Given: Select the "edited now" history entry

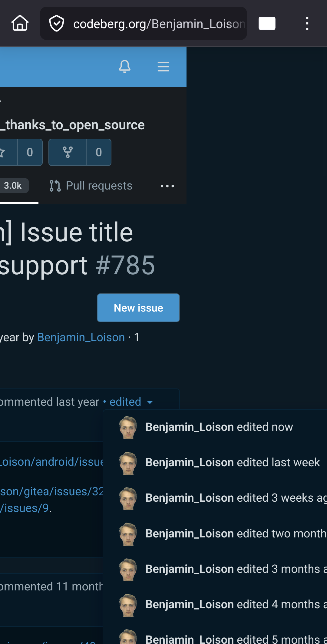Looking at the screenshot, I should click(219, 427).
